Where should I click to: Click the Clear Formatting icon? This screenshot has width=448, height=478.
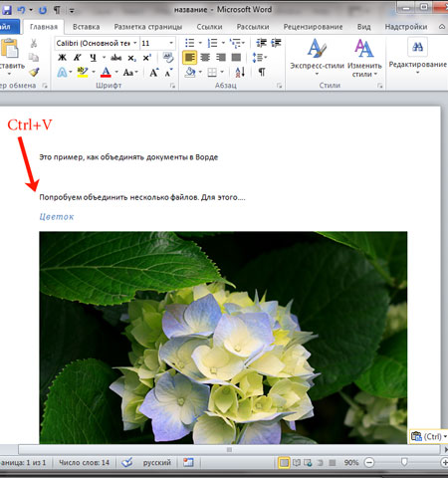(168, 58)
